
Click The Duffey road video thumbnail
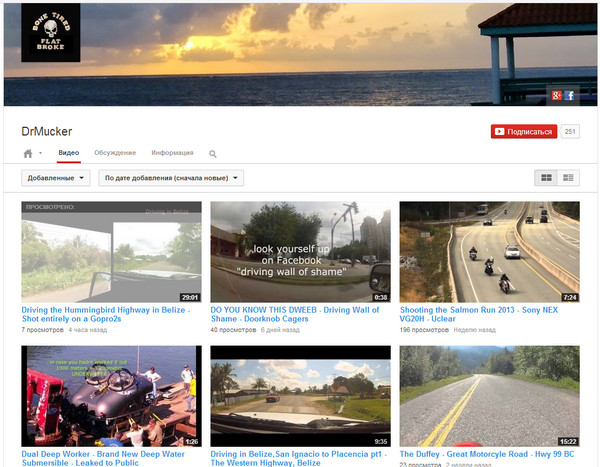tap(489, 396)
